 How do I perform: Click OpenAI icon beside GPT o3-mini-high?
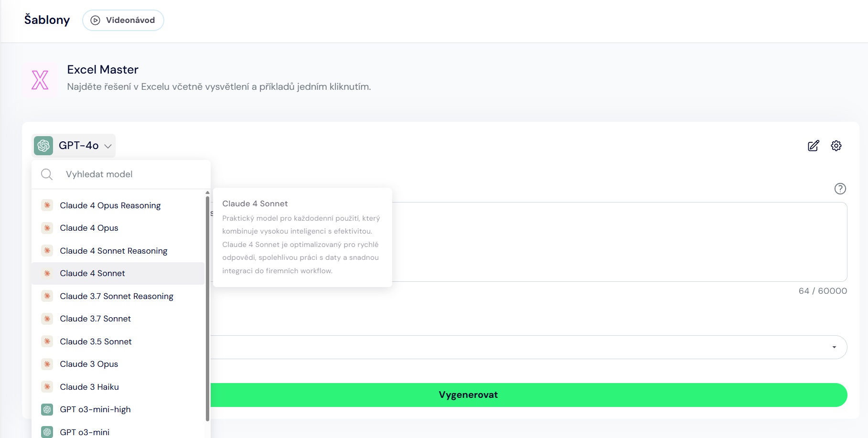(47, 409)
